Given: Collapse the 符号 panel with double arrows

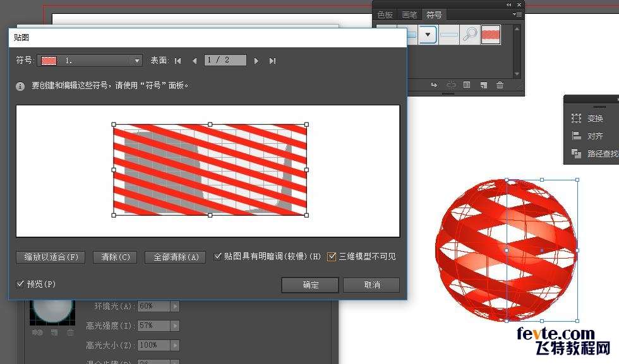Looking at the screenshot, I should 509,5.
